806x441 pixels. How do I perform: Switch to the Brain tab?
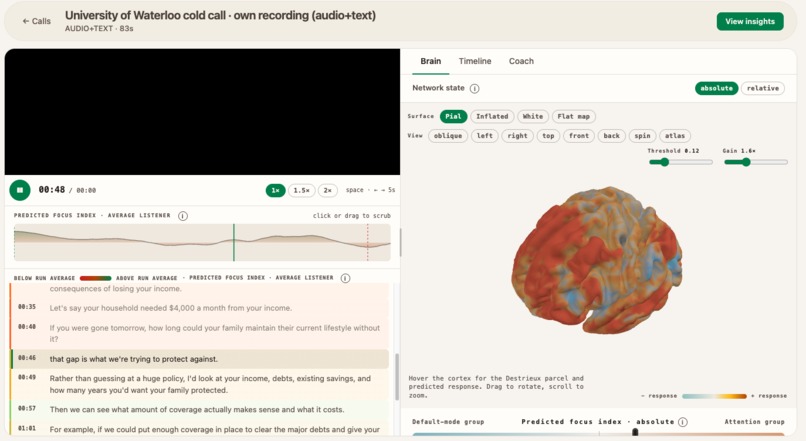tap(430, 61)
